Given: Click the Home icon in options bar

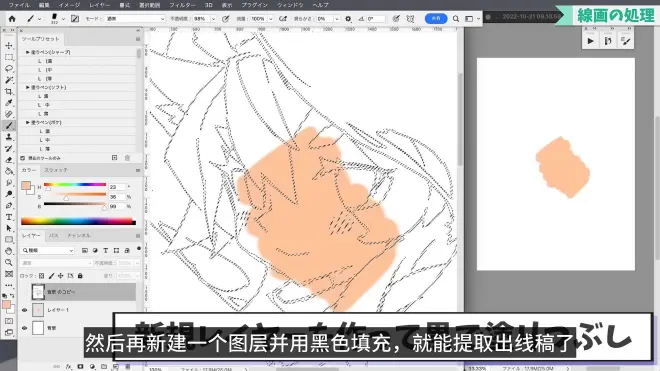Looking at the screenshot, I should pos(12,19).
